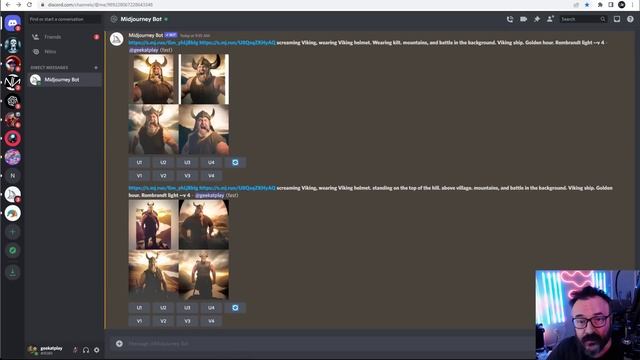Reload the page in browser
The height and width of the screenshot is (360, 640).
click(x=29, y=4)
